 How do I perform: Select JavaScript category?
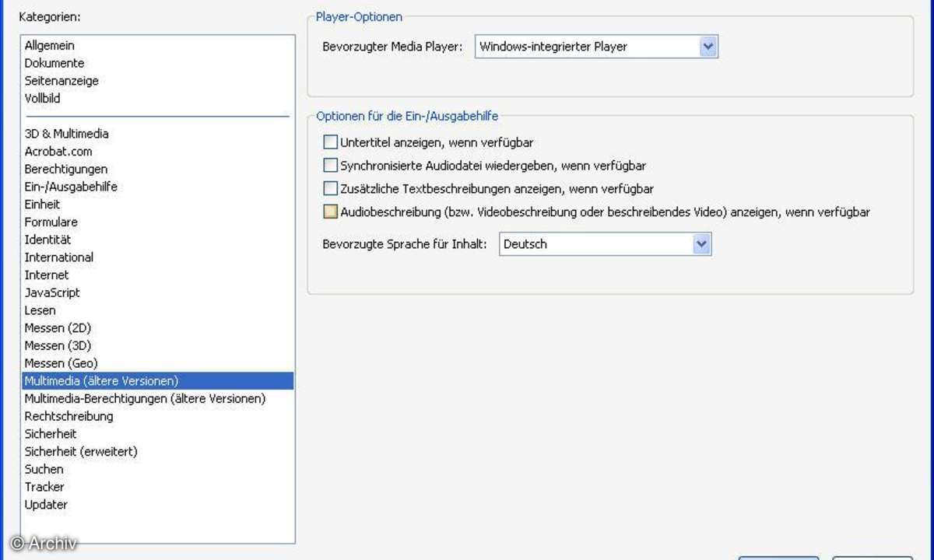(52, 293)
